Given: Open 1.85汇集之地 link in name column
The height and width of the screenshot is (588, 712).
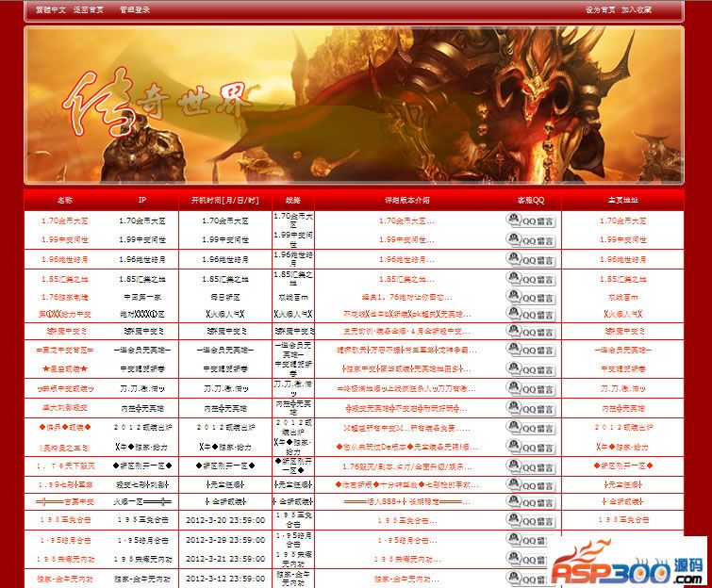Looking at the screenshot, I should [65, 279].
